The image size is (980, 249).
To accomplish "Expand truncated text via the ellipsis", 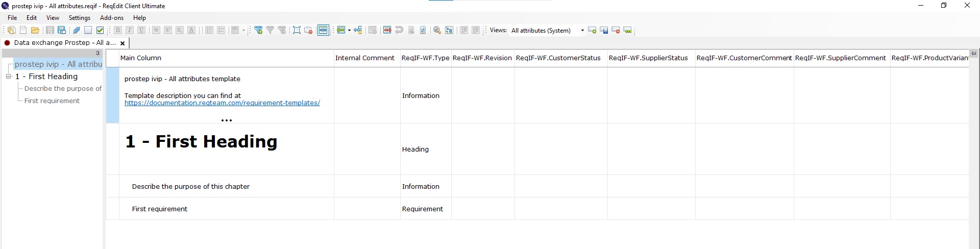I will tap(227, 120).
